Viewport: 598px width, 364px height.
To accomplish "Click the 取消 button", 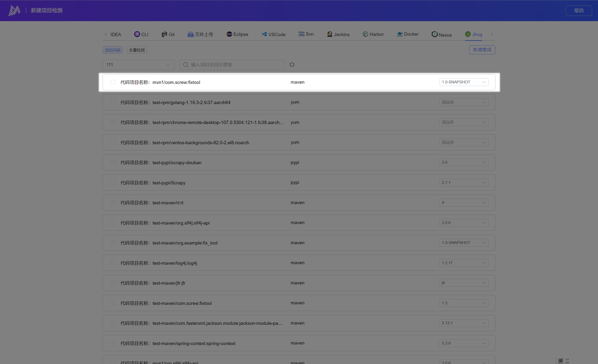I will coord(579,10).
